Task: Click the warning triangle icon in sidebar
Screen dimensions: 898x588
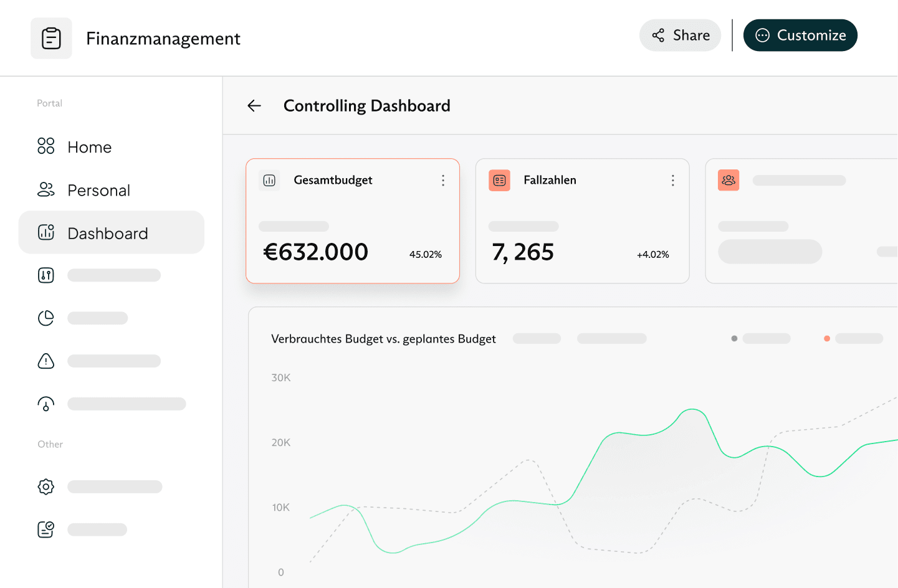Action: [x=46, y=361]
